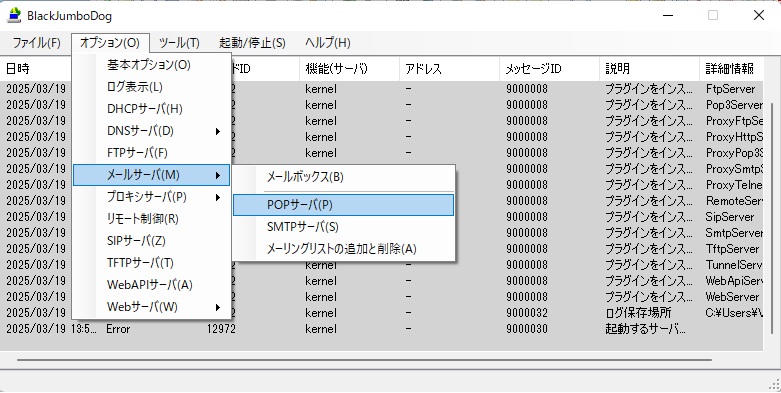Close the BlackJumboDog window
Viewport: 781px width, 393px height.
point(759,15)
